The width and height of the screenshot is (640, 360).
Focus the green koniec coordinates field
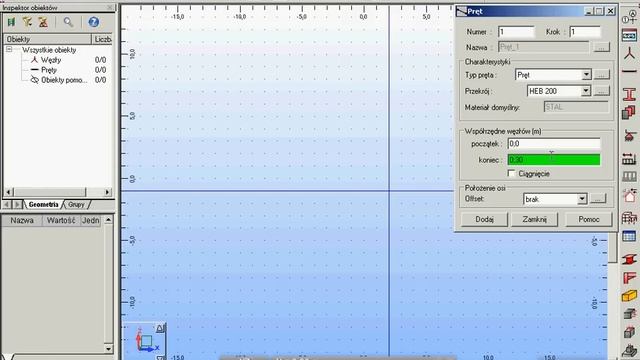554,160
